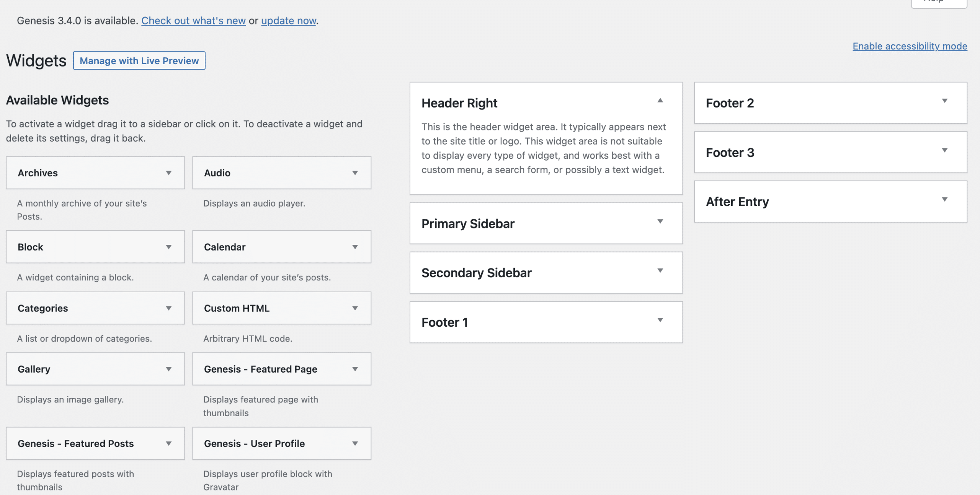980x495 pixels.
Task: Expand the Footer 2 widget area
Action: click(945, 100)
